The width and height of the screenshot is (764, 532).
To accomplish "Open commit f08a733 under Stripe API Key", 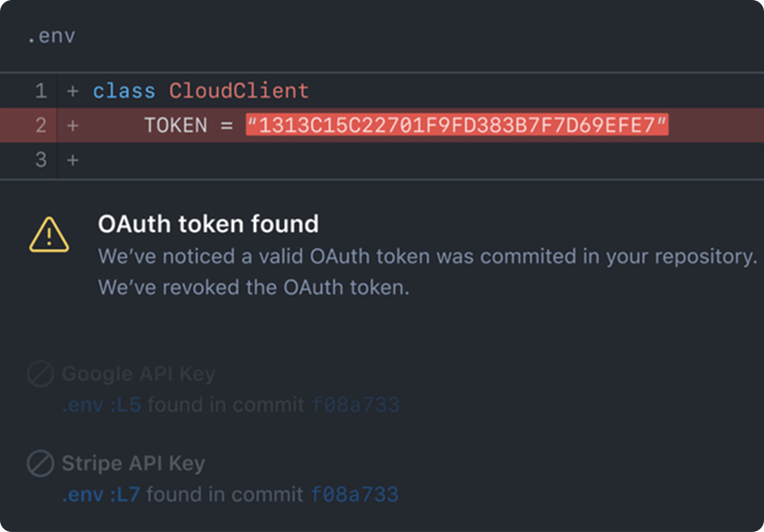I will (x=354, y=494).
